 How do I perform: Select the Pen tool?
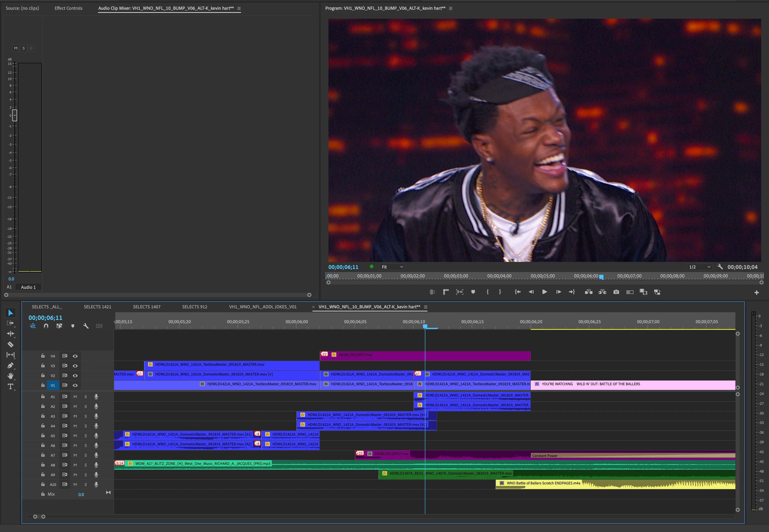click(x=10, y=365)
